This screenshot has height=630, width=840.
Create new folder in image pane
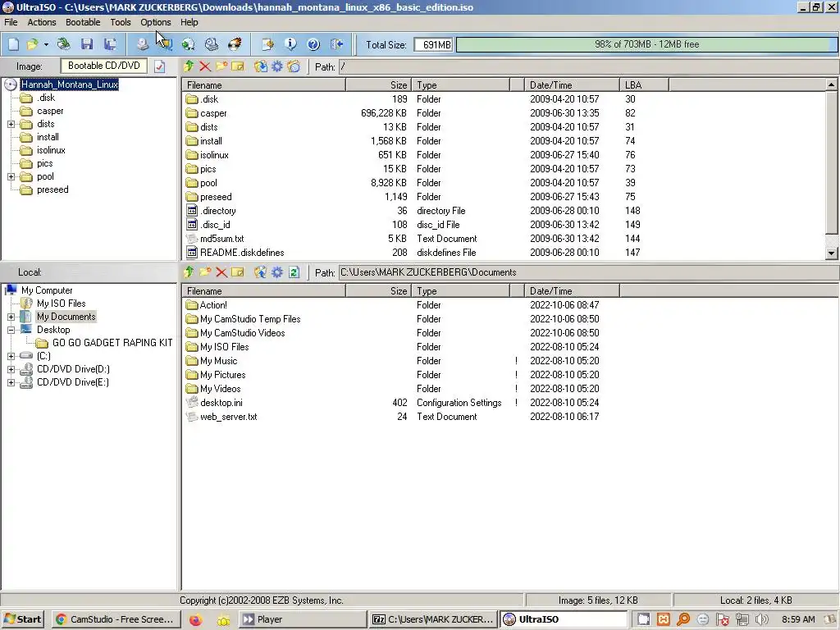coord(221,66)
